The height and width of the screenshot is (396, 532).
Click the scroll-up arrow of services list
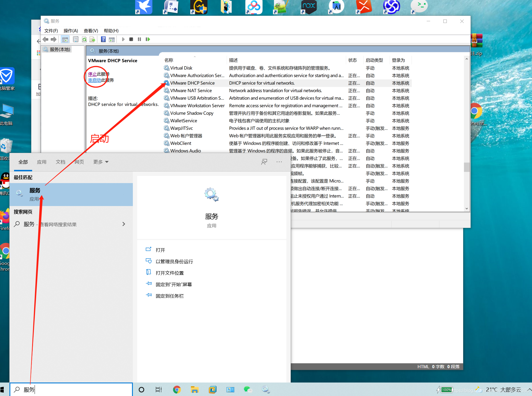467,59
